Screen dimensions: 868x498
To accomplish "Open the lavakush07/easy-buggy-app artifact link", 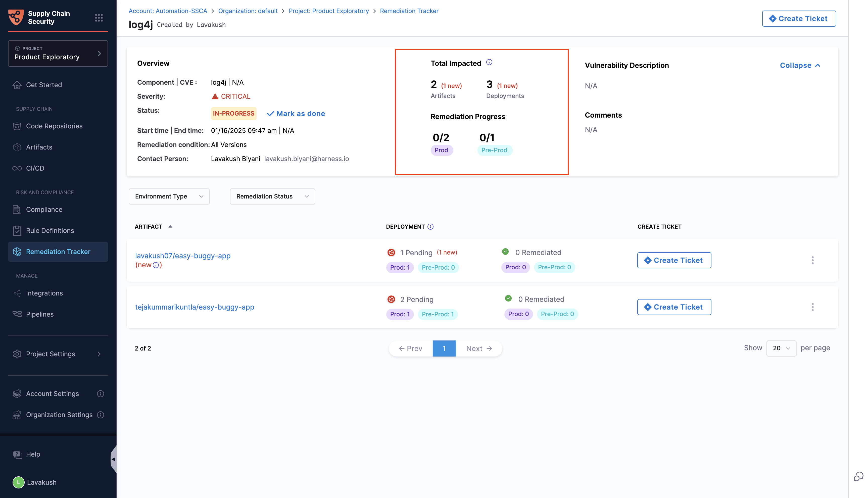I will click(x=183, y=256).
